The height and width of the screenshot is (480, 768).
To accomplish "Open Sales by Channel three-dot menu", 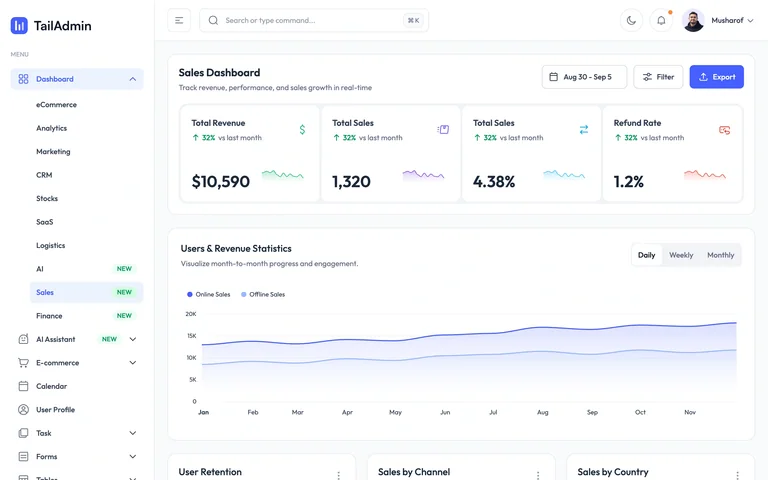I will click(538, 475).
